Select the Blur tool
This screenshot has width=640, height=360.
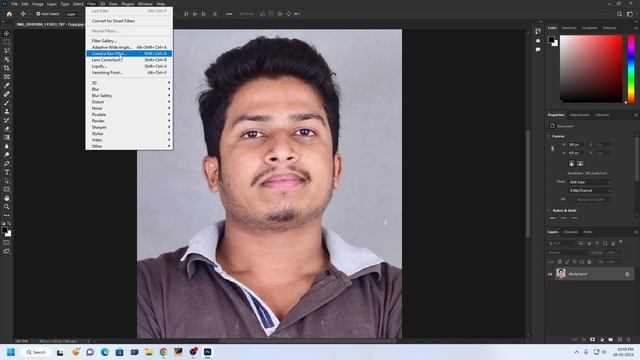coord(7,146)
